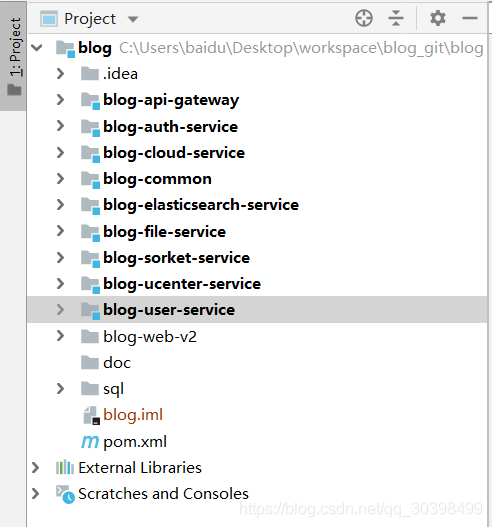
Task: Expand the selected blog-user-service module
Action: pyautogui.click(x=60, y=310)
